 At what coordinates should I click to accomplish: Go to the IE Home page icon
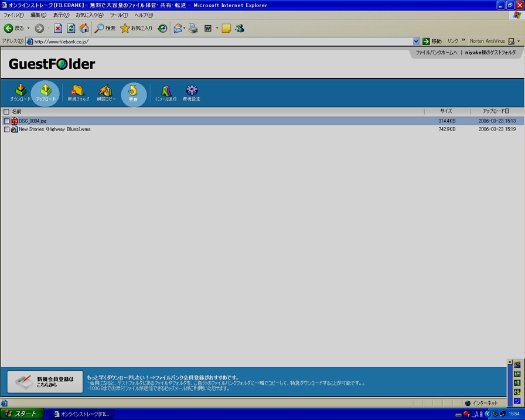84,29
